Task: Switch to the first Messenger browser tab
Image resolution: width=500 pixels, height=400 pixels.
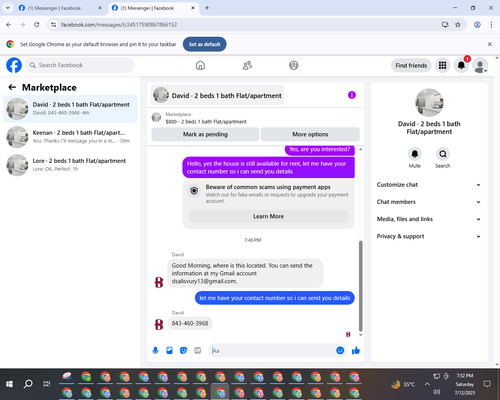Action: pyautogui.click(x=60, y=8)
